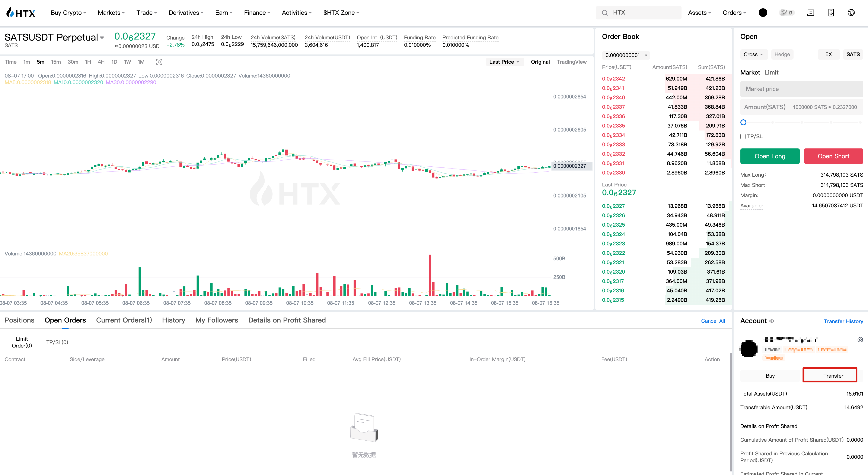Select the 1W chart interval
The height and width of the screenshot is (475, 868).
[x=127, y=62]
